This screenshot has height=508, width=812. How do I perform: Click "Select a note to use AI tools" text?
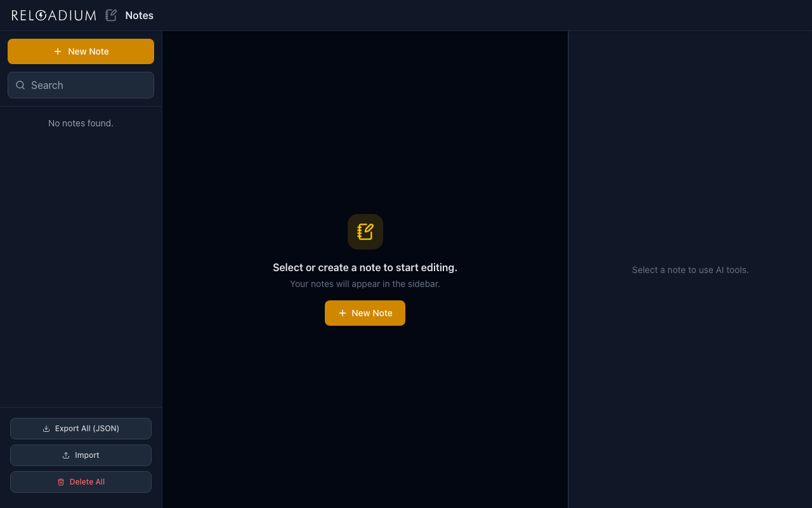pyautogui.click(x=690, y=270)
